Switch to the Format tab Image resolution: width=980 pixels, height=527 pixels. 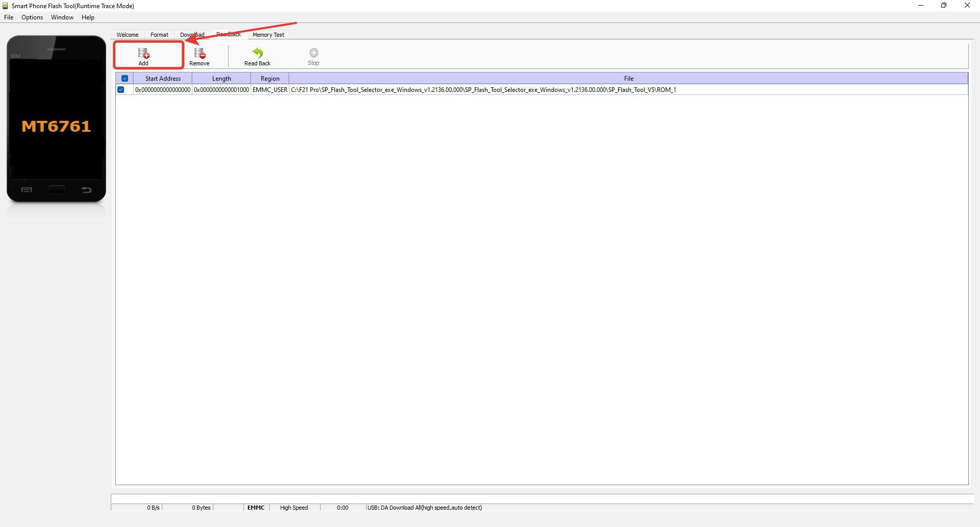(x=159, y=34)
